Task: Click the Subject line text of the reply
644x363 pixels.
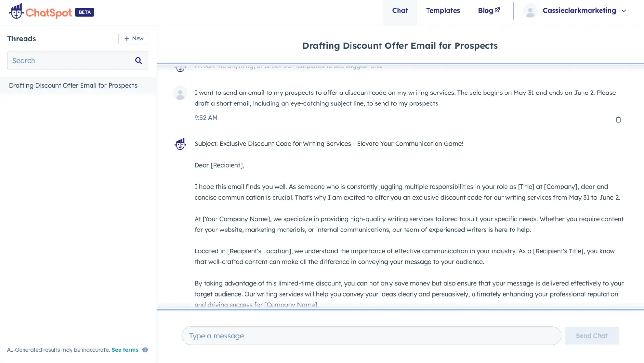Action: pos(329,144)
